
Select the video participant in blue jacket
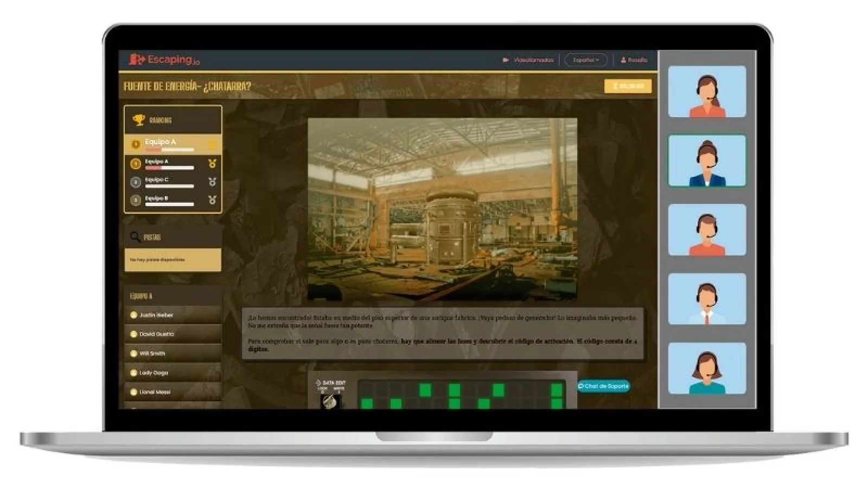707,161
